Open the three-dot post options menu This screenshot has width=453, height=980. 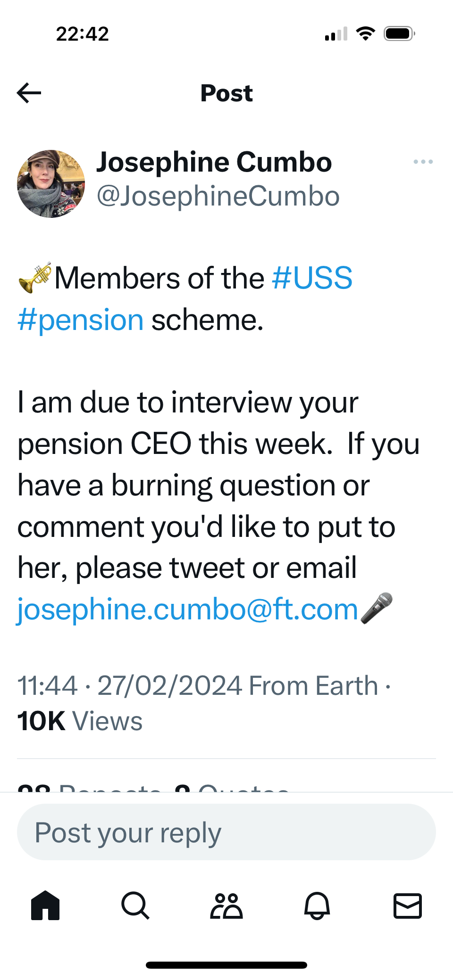coord(423,162)
